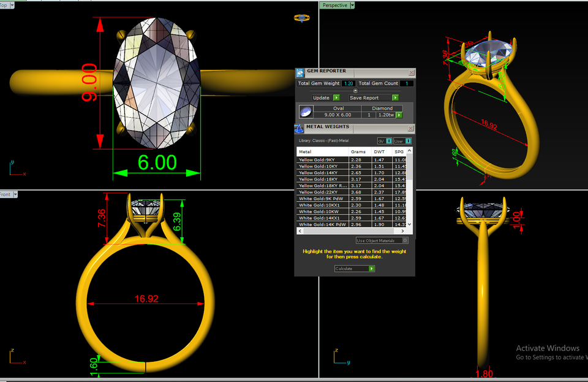Click the Update button
The height and width of the screenshot is (382, 588).
[x=321, y=97]
